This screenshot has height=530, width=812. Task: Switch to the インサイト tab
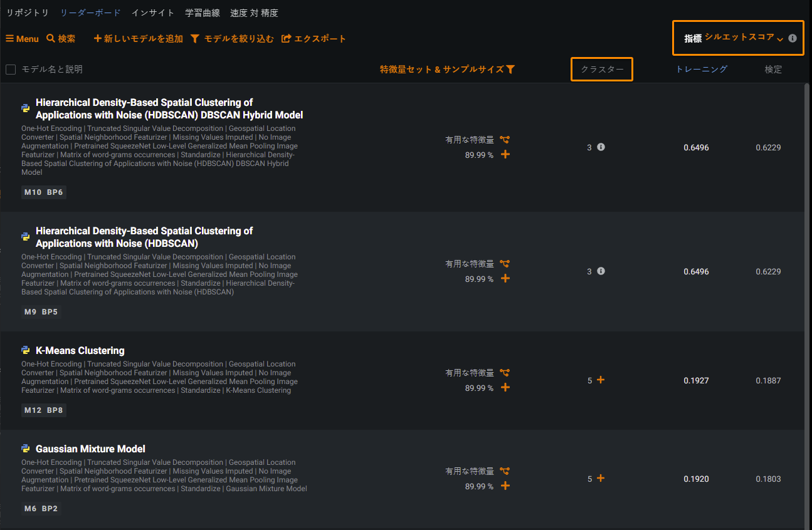point(153,13)
